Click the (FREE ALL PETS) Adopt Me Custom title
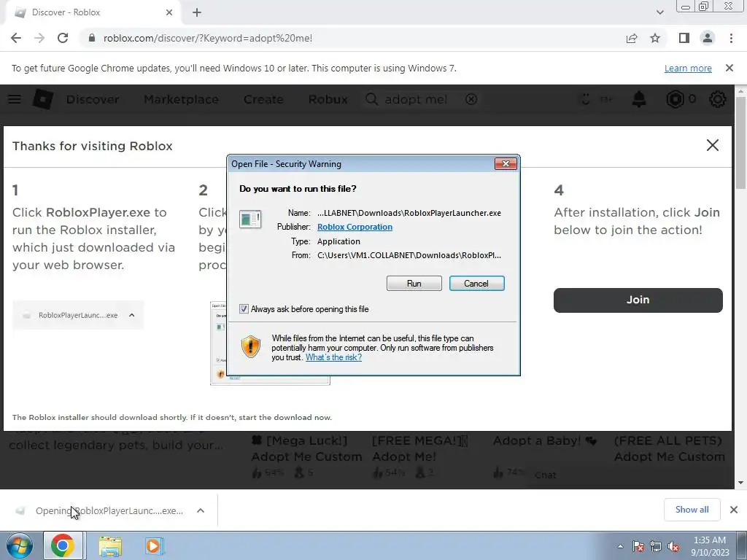Screen dimensions: 747x560 tap(670, 448)
